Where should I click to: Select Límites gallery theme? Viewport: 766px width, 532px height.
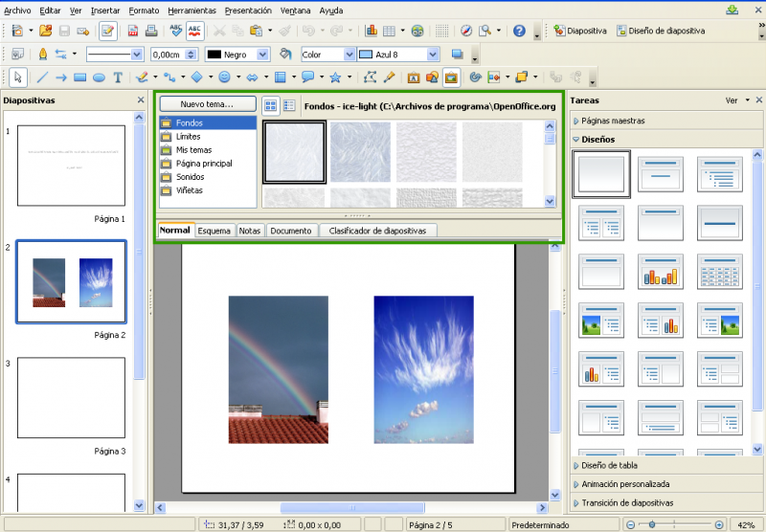coord(208,137)
